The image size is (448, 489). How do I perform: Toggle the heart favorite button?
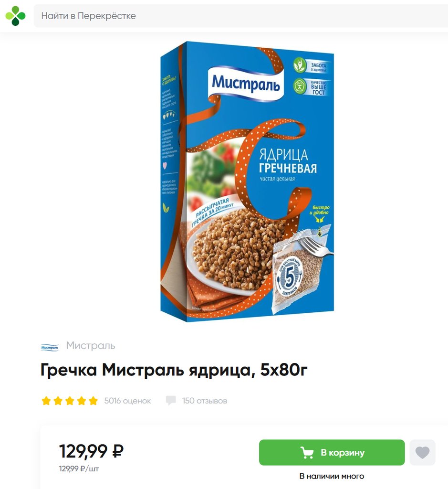pos(422,453)
